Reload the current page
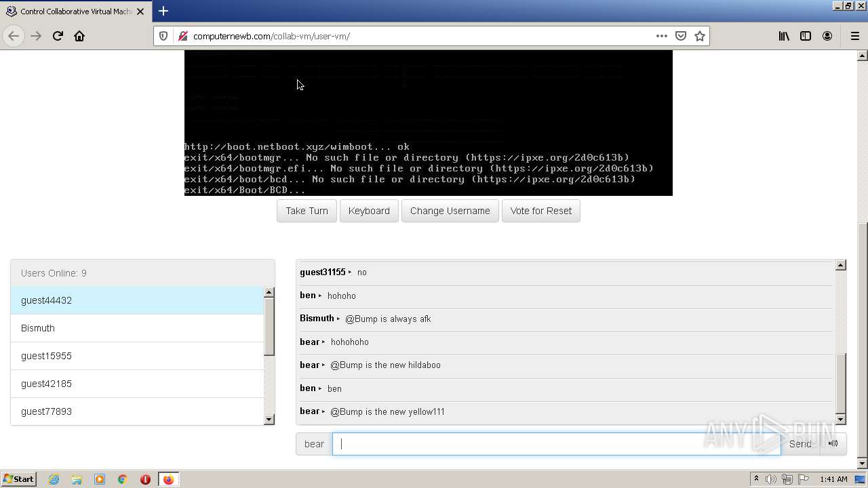 click(58, 36)
